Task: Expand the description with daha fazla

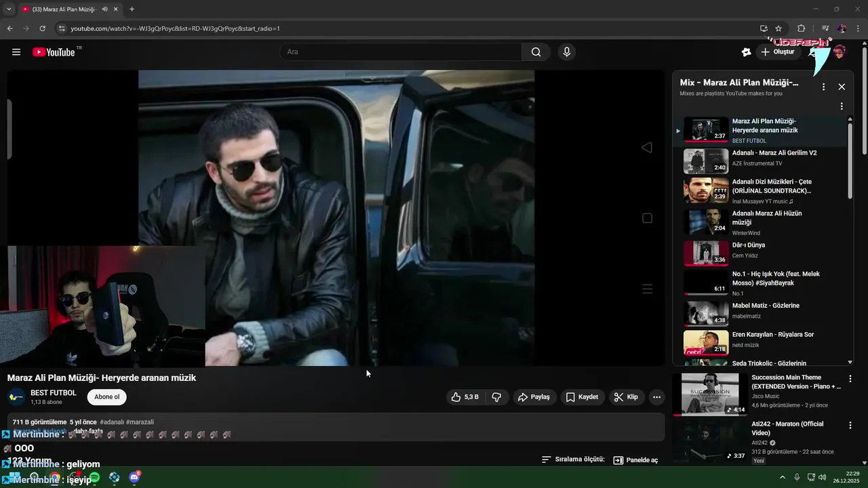Action: (88, 431)
